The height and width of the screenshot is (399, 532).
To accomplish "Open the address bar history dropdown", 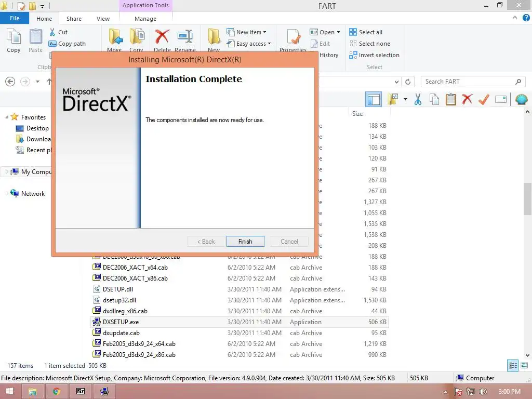I will pyautogui.click(x=396, y=82).
